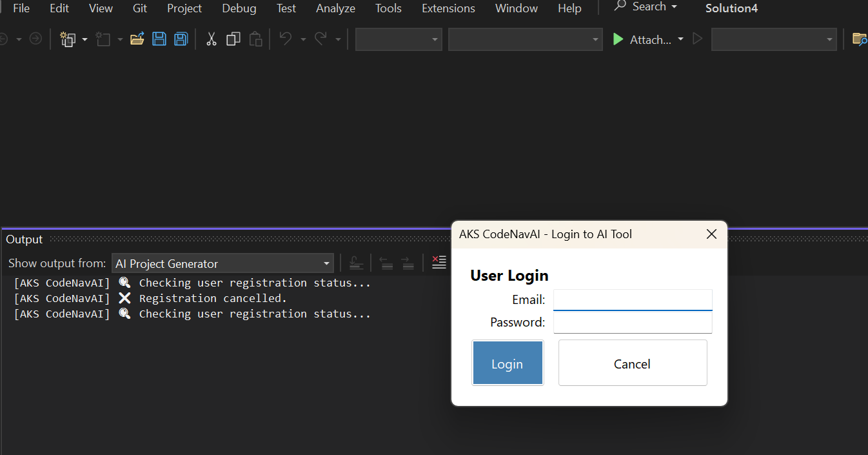Expand the New Project dropdown arrow
Viewport: 868px width, 455px height.
(x=84, y=39)
